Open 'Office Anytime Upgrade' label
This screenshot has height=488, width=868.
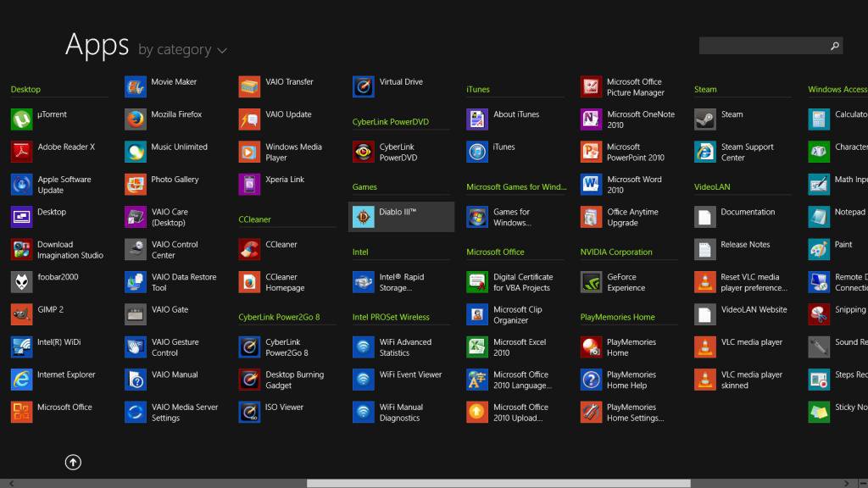point(632,217)
